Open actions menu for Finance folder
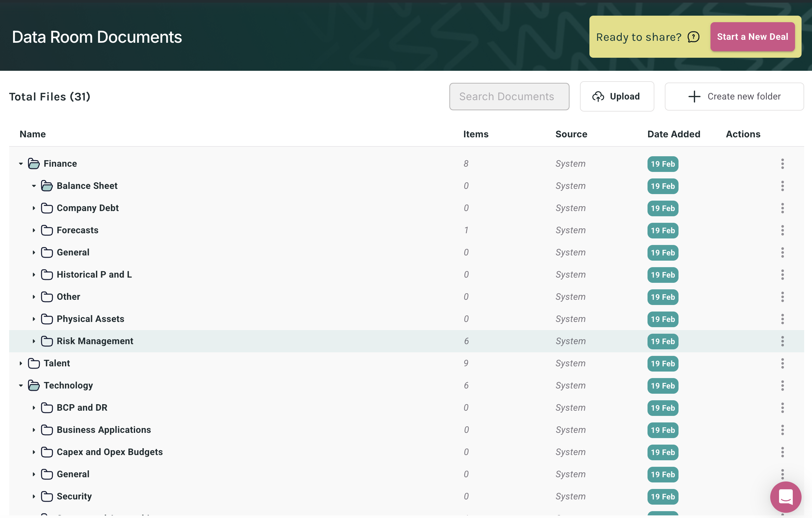This screenshot has width=812, height=518. point(782,164)
